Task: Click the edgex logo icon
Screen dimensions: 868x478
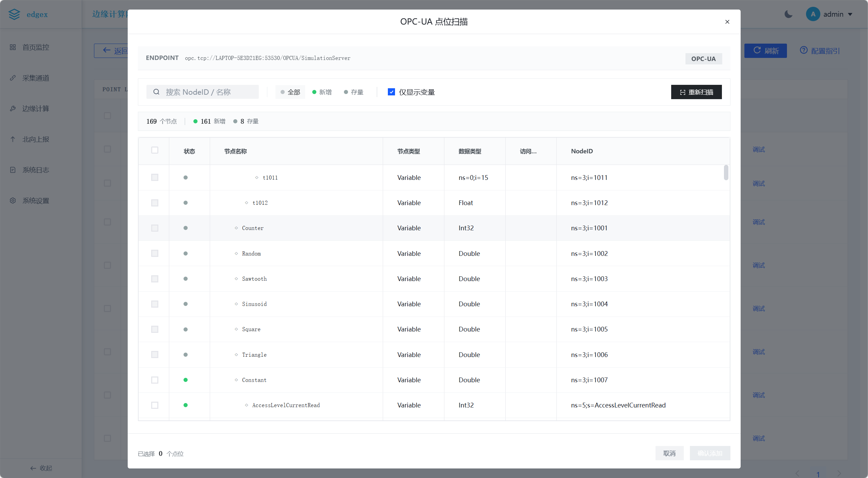Action: (14, 14)
